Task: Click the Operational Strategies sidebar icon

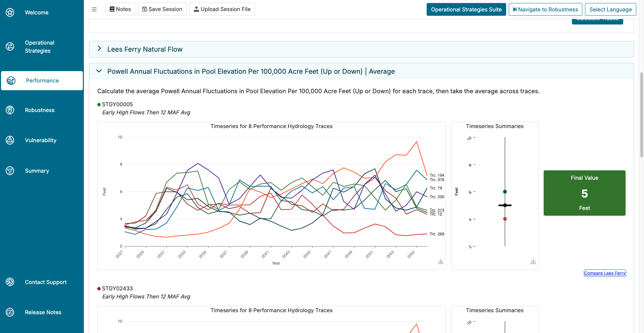Action: pos(10,47)
